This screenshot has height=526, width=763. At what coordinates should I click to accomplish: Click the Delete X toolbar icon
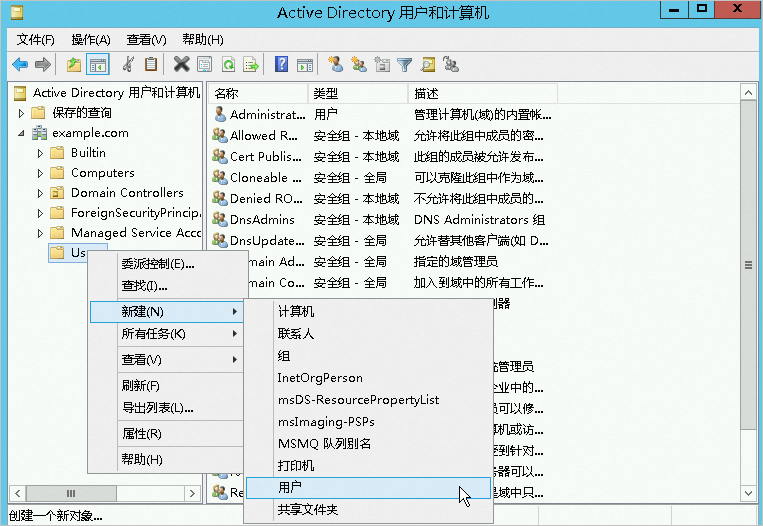click(182, 64)
